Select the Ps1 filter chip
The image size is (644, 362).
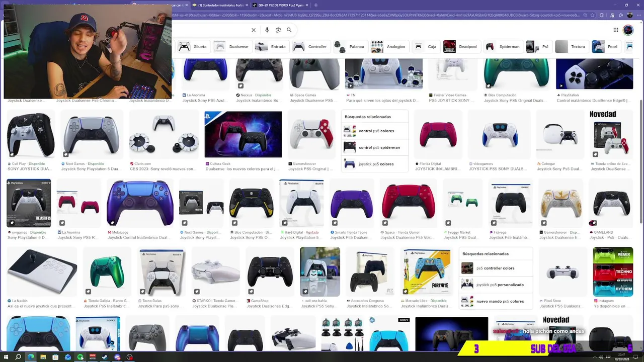538,47
